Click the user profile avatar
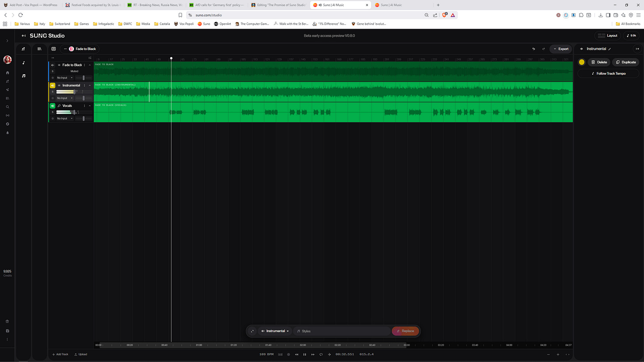Image resolution: width=644 pixels, height=362 pixels. point(7,60)
